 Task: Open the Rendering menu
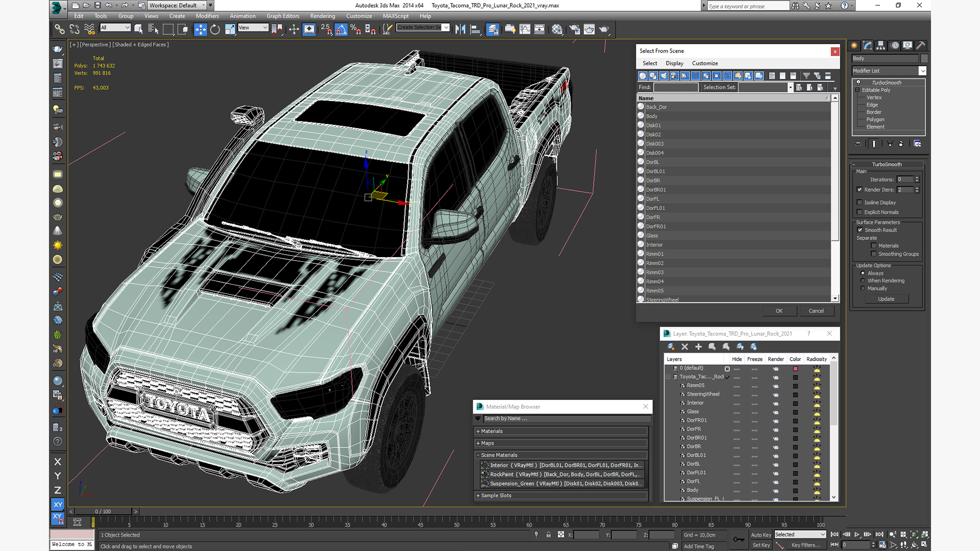click(323, 16)
